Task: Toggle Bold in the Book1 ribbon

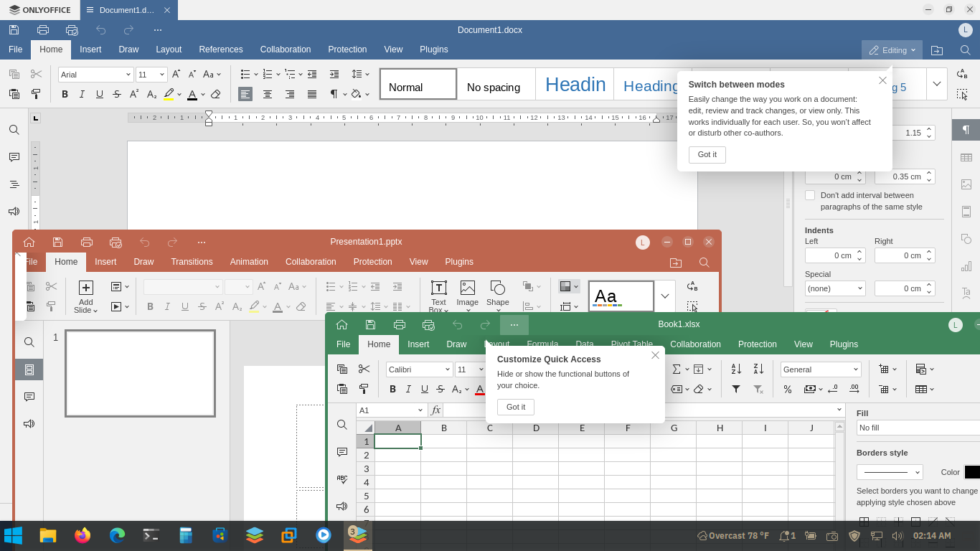Action: (392, 389)
